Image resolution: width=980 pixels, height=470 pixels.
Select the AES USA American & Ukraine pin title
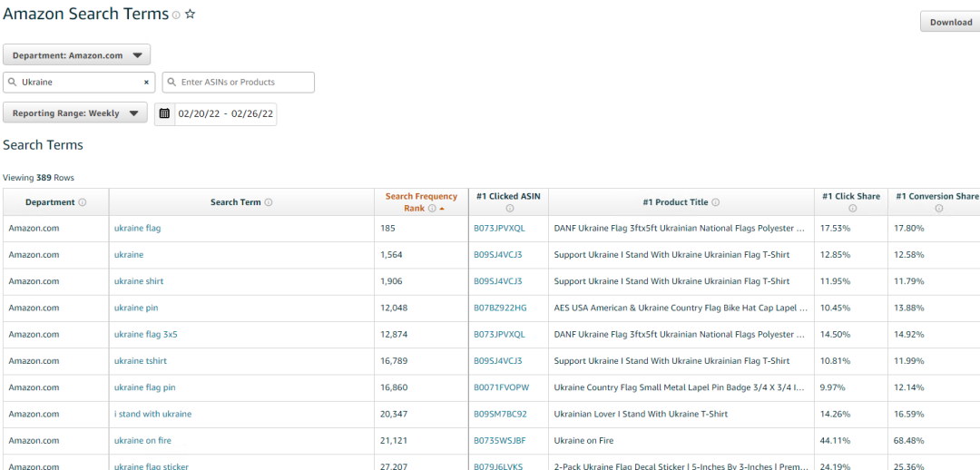pyautogui.click(x=681, y=308)
